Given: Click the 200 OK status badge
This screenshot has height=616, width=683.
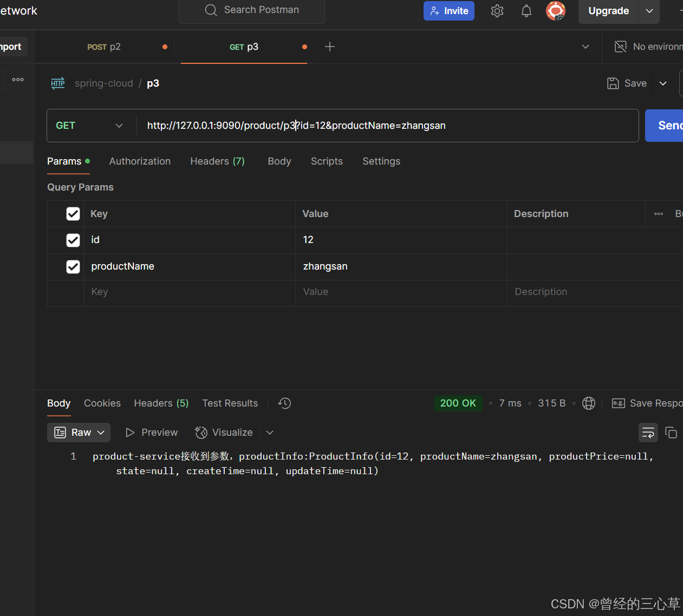Looking at the screenshot, I should pos(458,403).
